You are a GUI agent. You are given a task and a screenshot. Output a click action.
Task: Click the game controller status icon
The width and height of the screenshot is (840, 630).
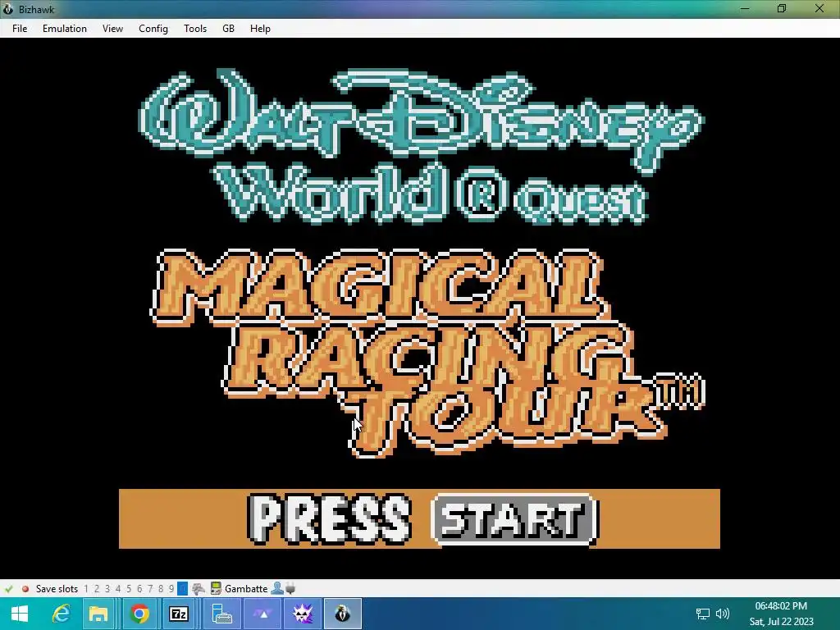[199, 589]
